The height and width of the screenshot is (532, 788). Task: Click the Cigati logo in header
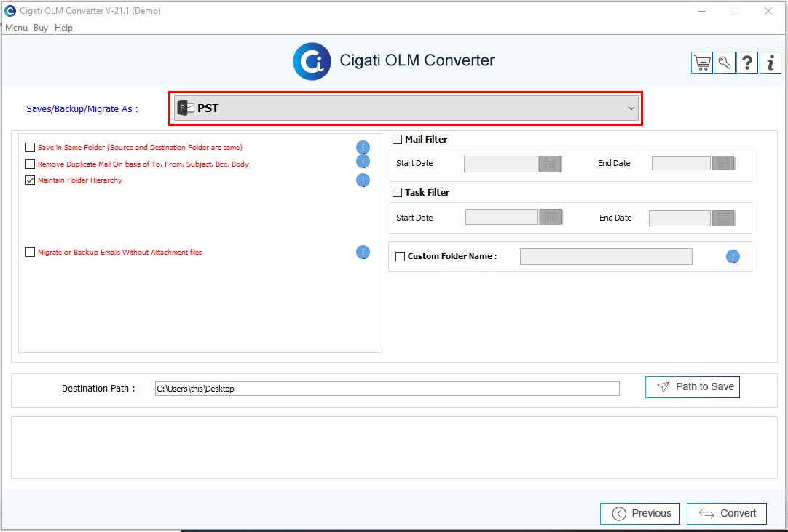pyautogui.click(x=312, y=61)
